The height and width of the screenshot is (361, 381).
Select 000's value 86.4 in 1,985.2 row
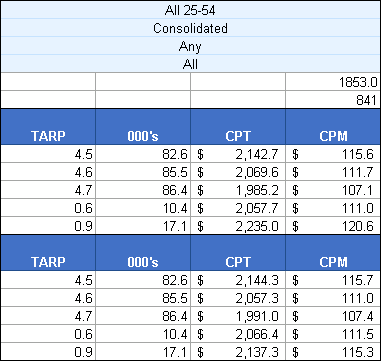pos(143,190)
